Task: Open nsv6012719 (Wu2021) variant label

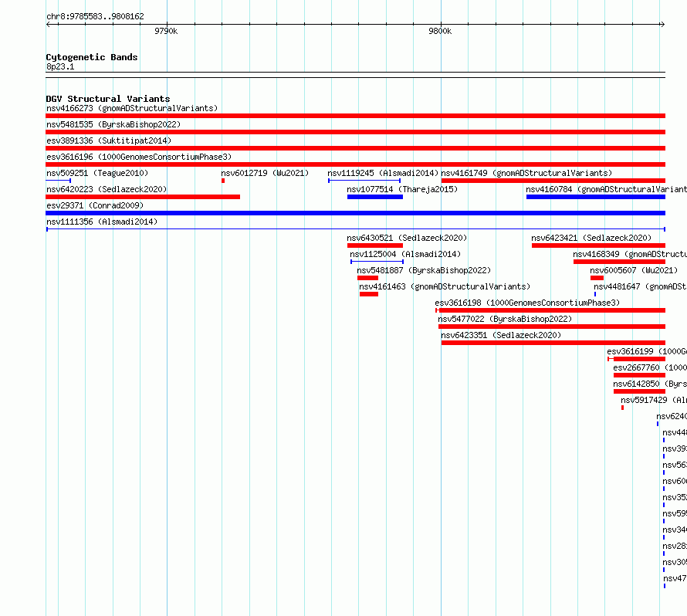Action: coord(265,173)
